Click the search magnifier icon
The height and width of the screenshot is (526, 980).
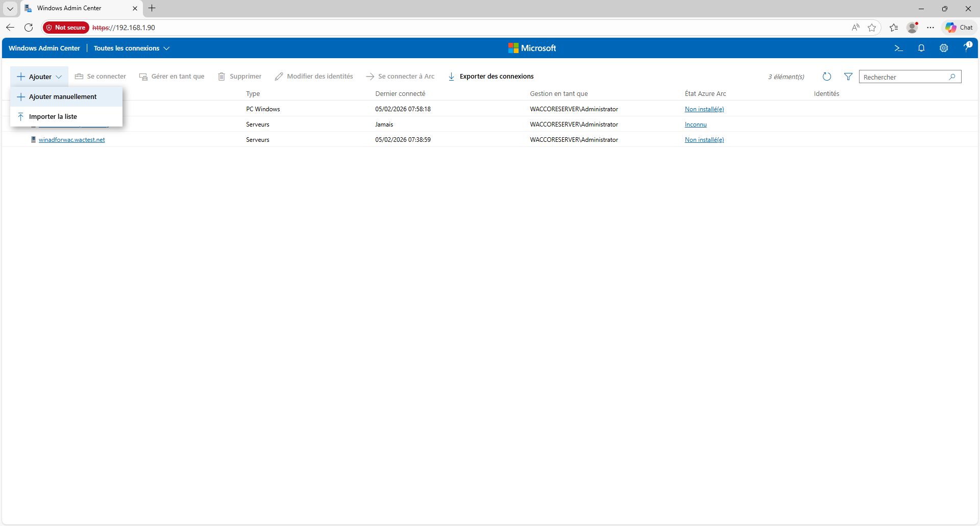pyautogui.click(x=952, y=77)
